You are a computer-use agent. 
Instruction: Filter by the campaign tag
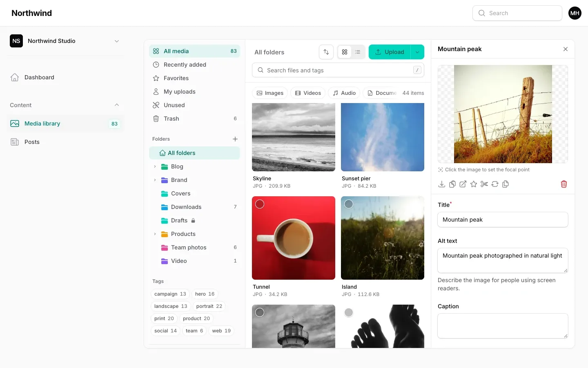[170, 294]
